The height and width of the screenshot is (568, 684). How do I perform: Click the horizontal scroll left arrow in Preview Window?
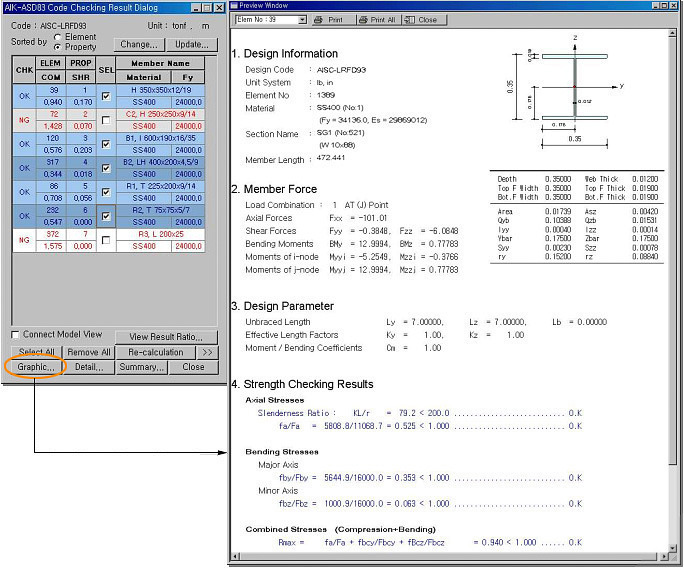point(236,557)
